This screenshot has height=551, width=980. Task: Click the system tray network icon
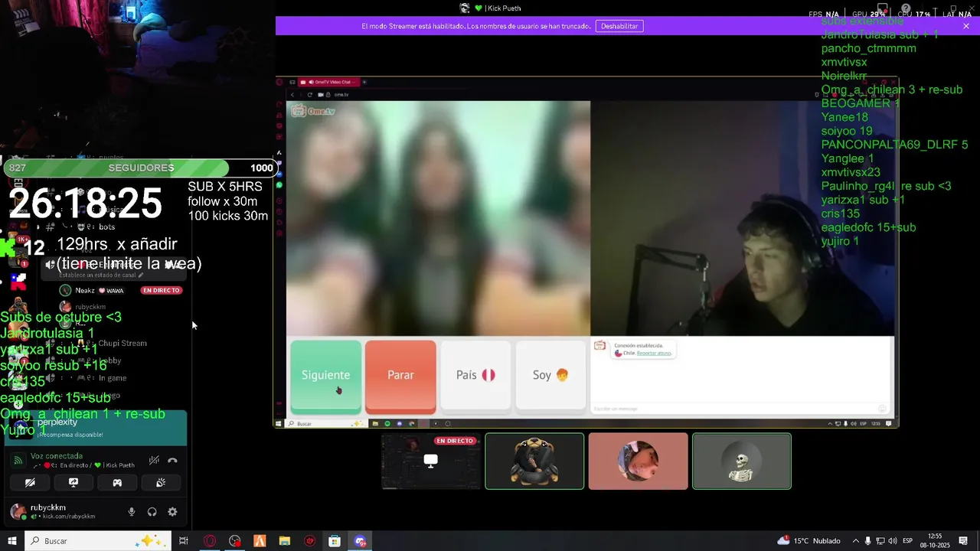(x=880, y=541)
